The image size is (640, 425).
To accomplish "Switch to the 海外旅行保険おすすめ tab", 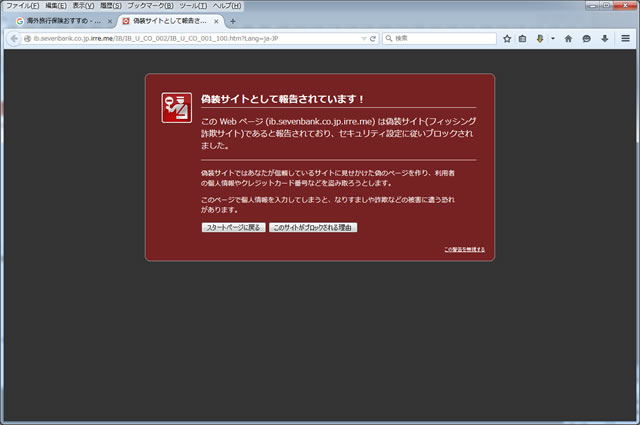I will 64,21.
